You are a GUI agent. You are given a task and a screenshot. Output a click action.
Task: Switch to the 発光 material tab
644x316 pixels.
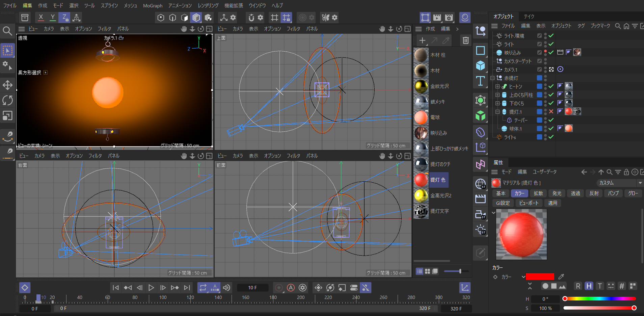pyautogui.click(x=557, y=193)
